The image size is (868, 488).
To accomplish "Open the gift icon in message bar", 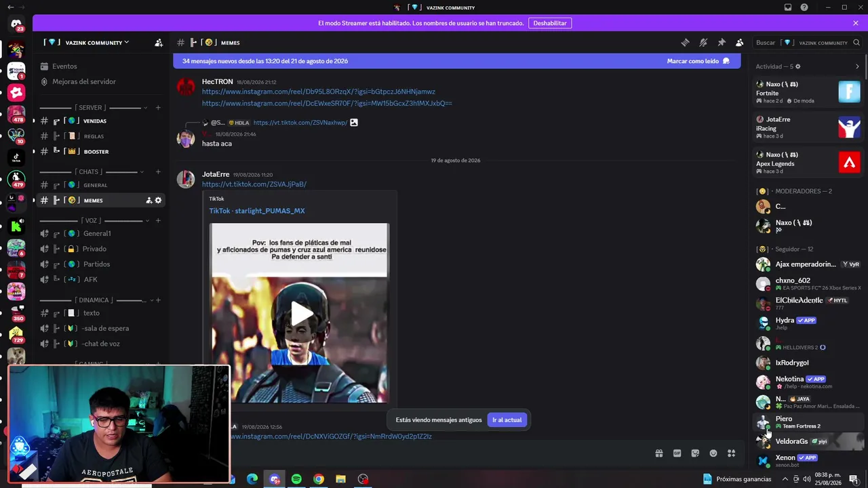I will (658, 453).
